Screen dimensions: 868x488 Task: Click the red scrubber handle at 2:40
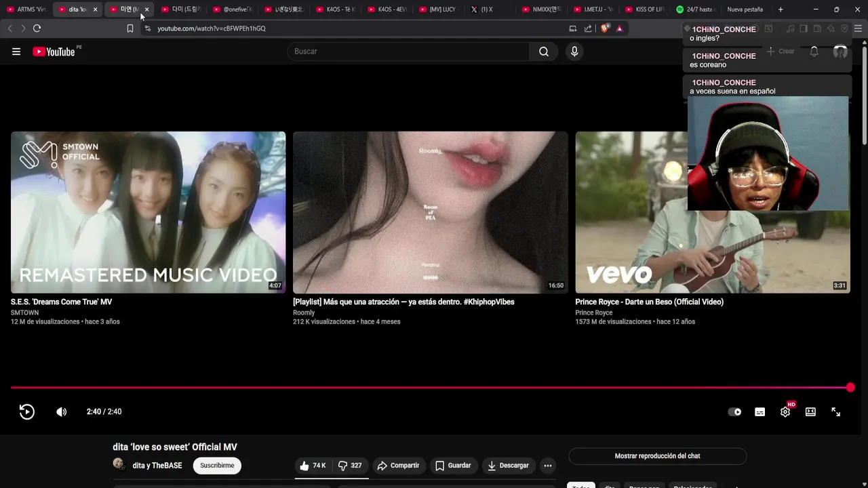(850, 388)
